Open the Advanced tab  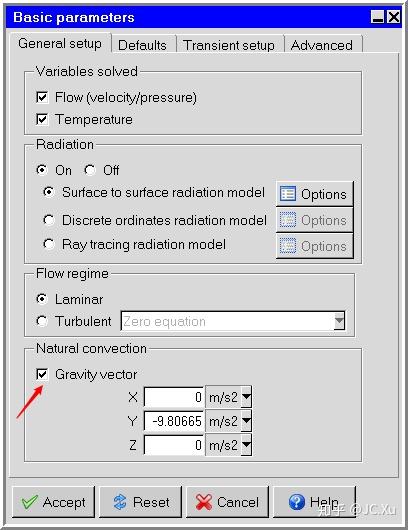[x=323, y=45]
